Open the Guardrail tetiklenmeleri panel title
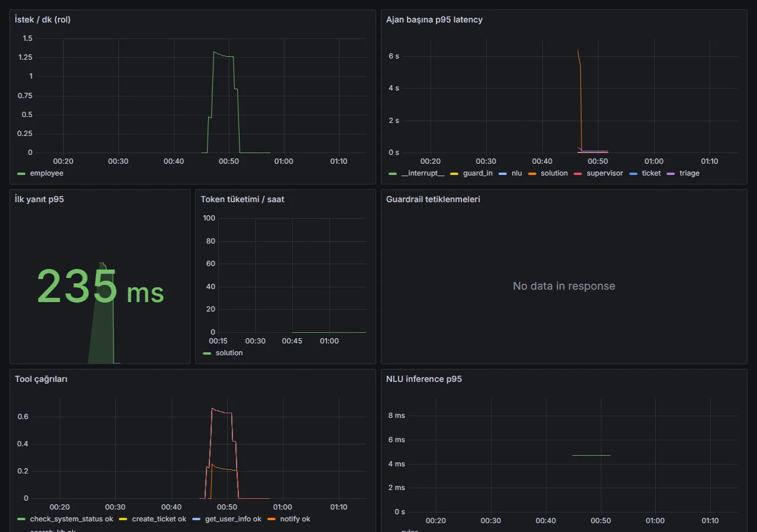 [433, 199]
